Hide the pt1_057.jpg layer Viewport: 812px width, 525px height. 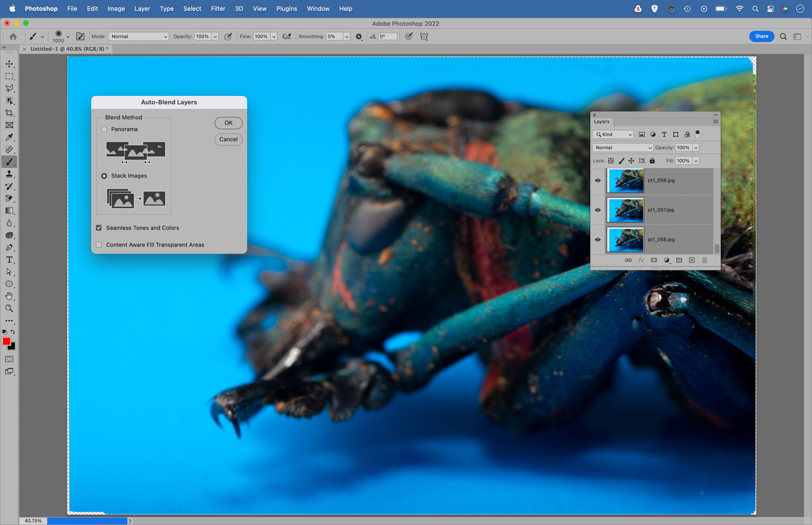point(598,210)
